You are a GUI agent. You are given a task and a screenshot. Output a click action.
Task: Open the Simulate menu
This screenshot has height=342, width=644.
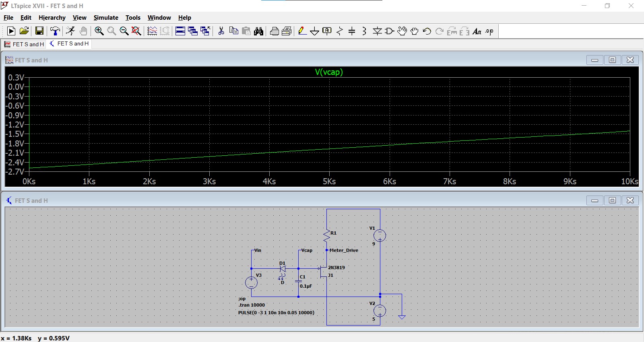(106, 18)
